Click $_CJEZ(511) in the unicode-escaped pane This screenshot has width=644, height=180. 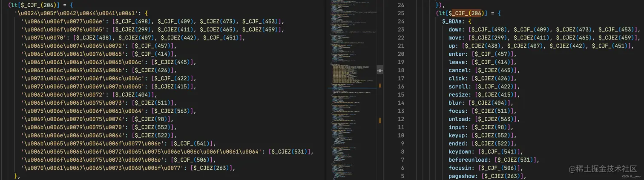pos(152,103)
